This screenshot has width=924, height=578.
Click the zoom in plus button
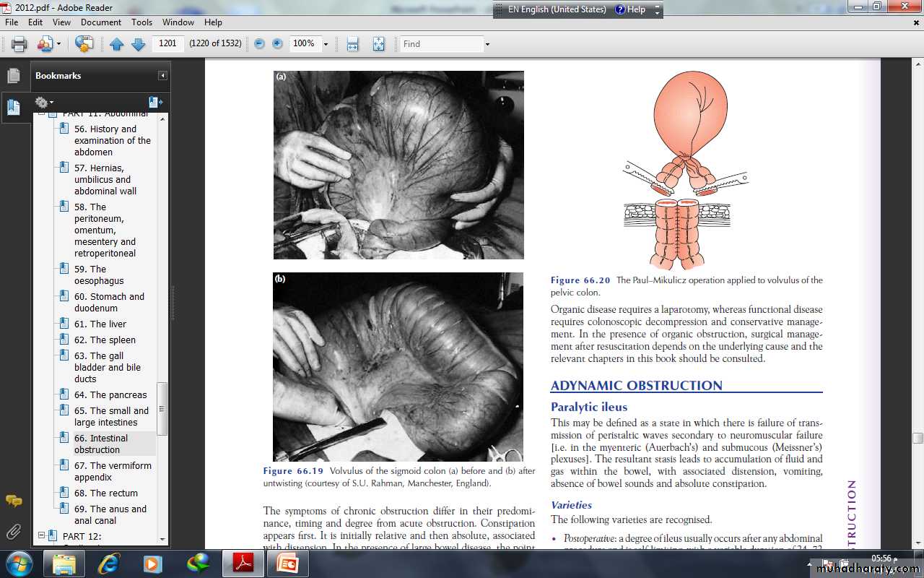pos(277,44)
